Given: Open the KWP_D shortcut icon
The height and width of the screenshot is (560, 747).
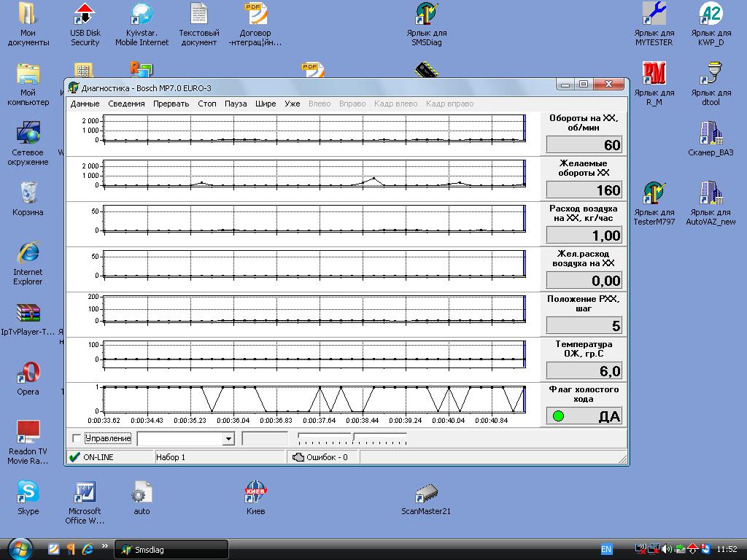Looking at the screenshot, I should point(711,24).
